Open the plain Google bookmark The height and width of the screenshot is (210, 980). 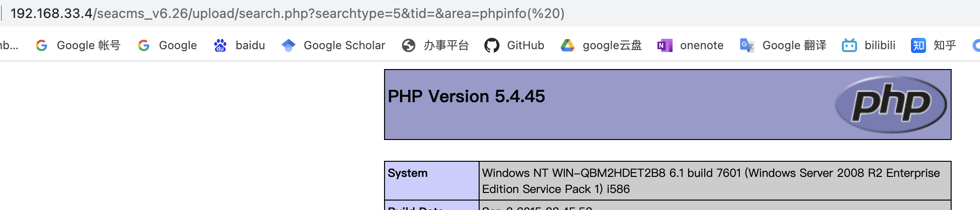(167, 45)
